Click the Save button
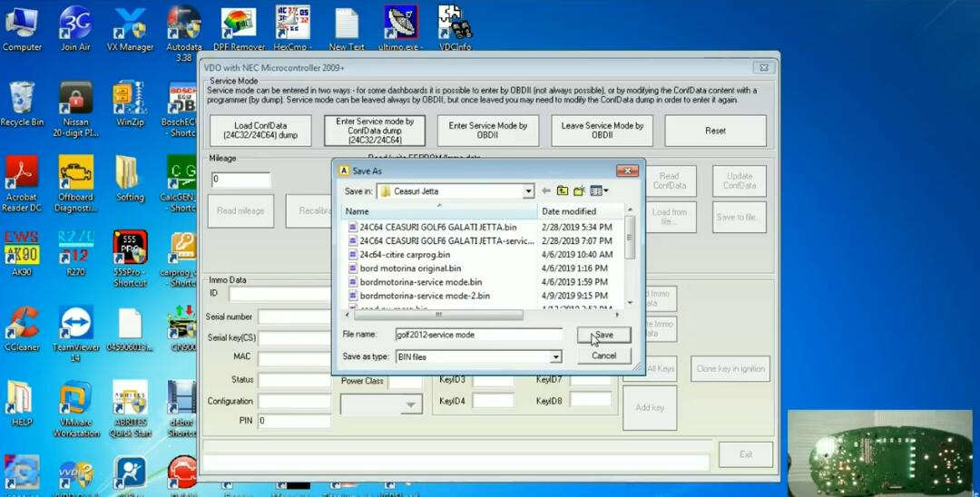This screenshot has width=980, height=497. 603,336
